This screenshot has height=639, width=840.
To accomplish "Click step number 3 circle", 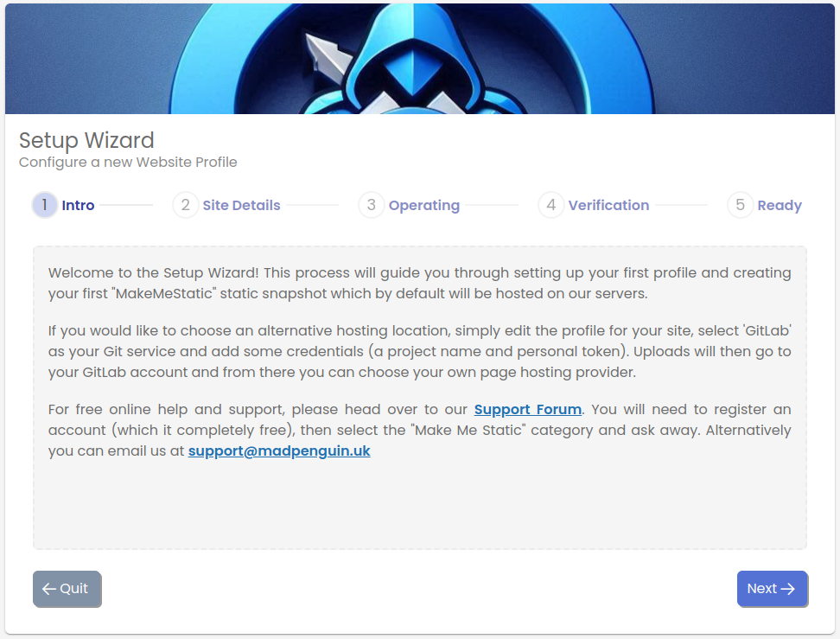I will 372,205.
